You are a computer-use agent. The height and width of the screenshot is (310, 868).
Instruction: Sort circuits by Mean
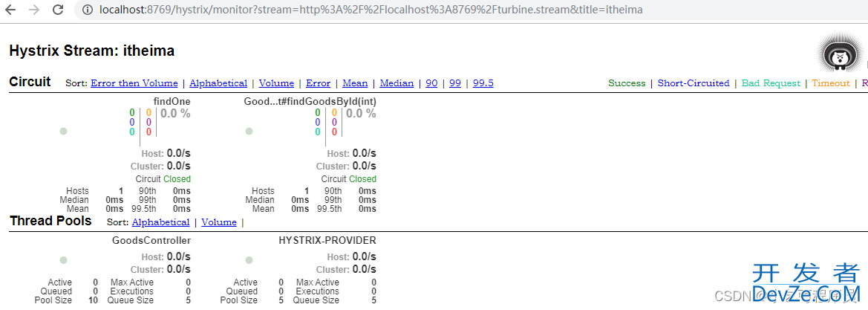[x=355, y=83]
